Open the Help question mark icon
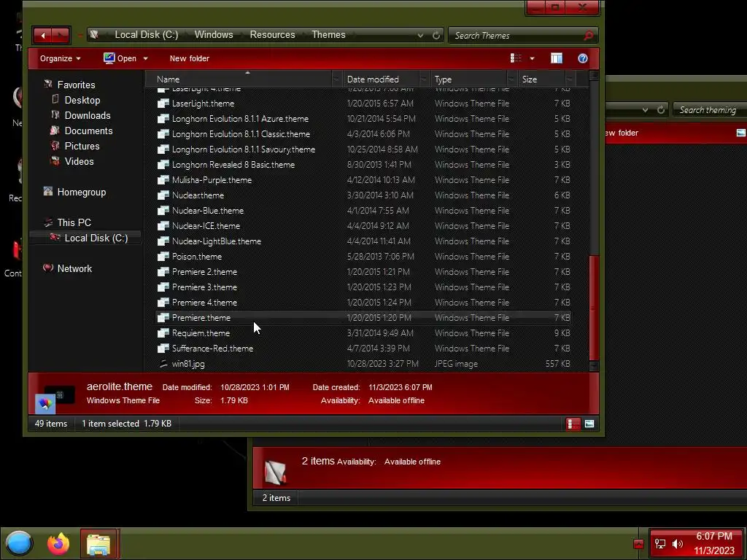 click(x=583, y=58)
